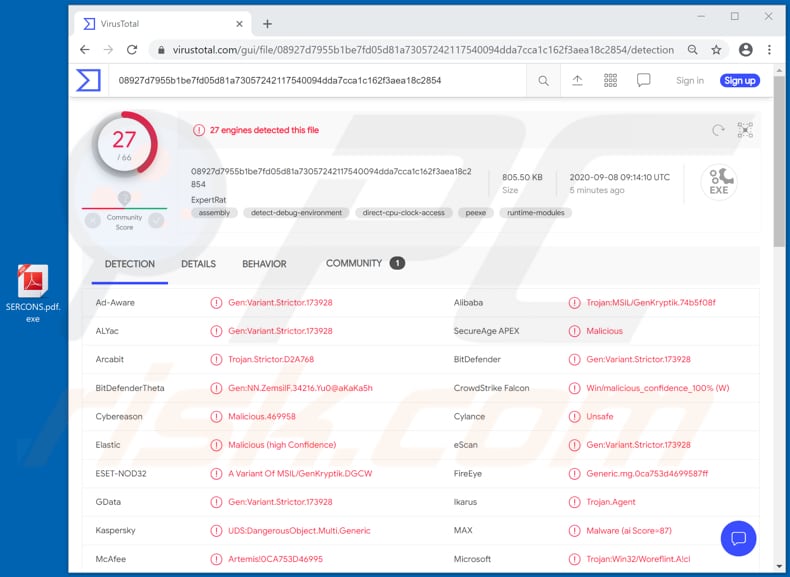Select the VirusTotal browser tab

point(163,24)
